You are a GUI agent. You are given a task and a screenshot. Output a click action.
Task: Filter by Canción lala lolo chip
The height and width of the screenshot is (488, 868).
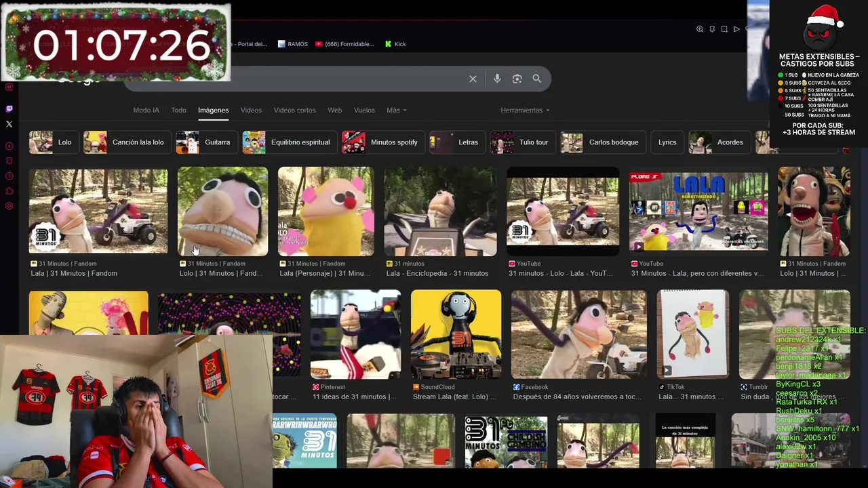(127, 142)
